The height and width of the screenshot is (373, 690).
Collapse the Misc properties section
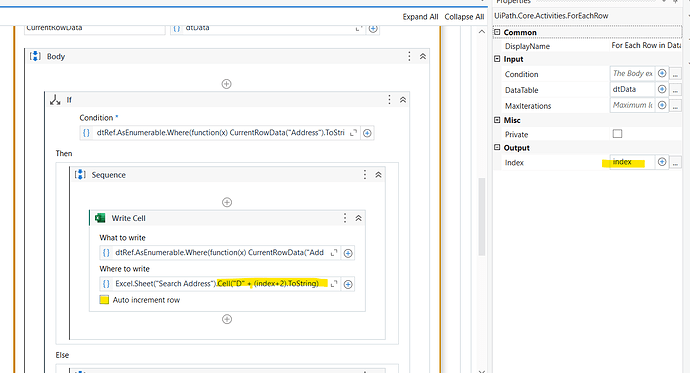coord(497,120)
